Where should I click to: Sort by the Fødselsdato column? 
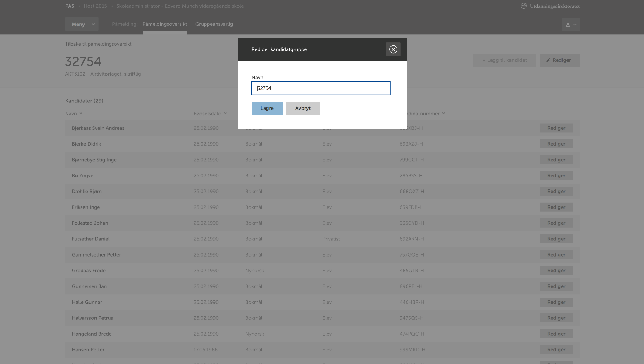[210, 114]
